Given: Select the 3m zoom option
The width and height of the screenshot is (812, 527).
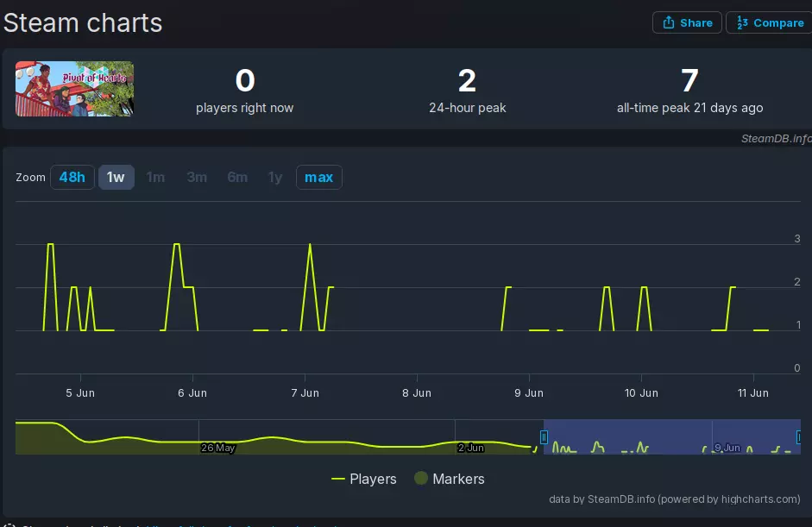Looking at the screenshot, I should 197,177.
